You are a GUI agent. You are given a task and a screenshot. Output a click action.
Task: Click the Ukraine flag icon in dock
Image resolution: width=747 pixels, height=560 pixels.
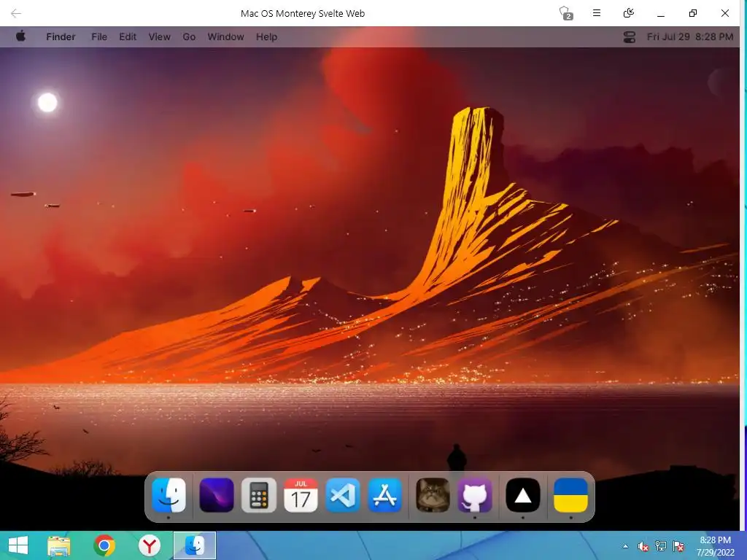570,495
